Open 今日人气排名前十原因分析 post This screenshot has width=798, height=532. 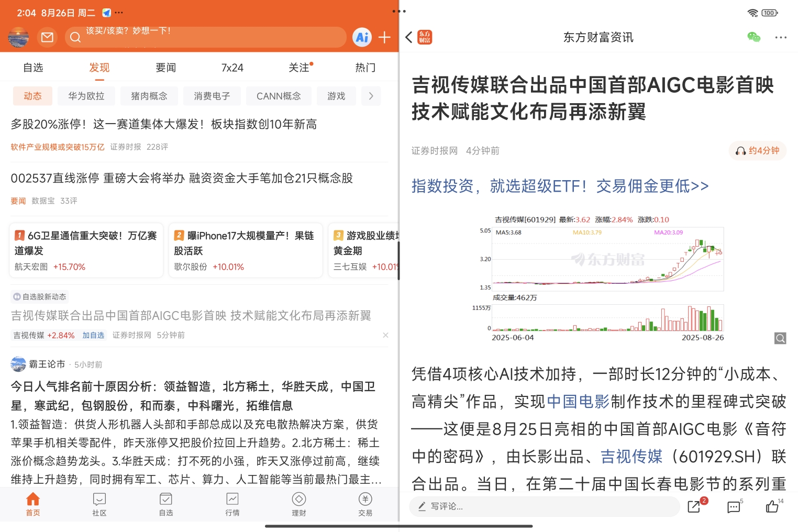pyautogui.click(x=193, y=396)
